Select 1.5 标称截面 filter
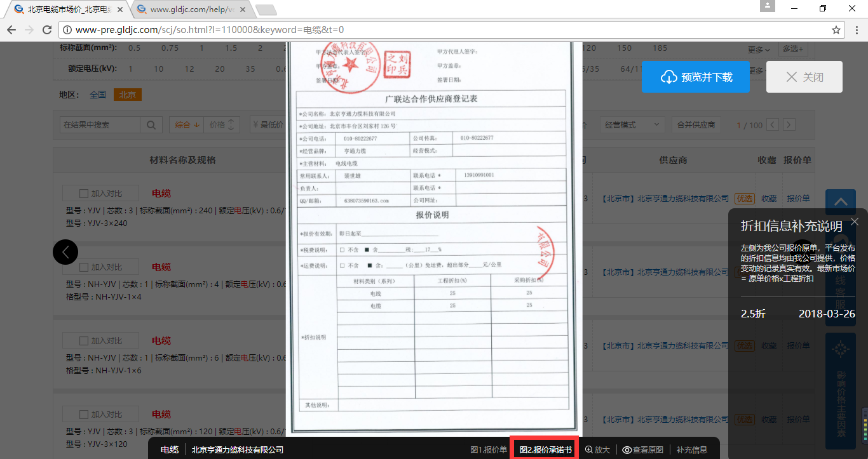The image size is (868, 459). click(x=231, y=48)
